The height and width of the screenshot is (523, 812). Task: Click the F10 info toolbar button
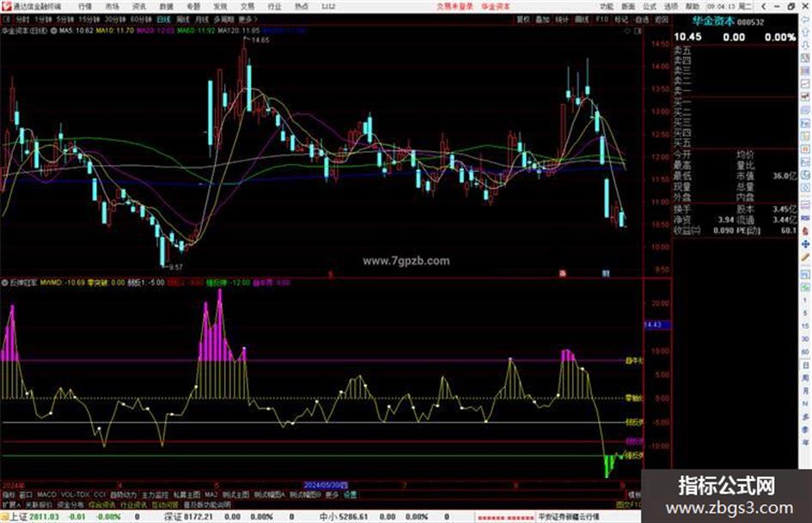coord(601,20)
